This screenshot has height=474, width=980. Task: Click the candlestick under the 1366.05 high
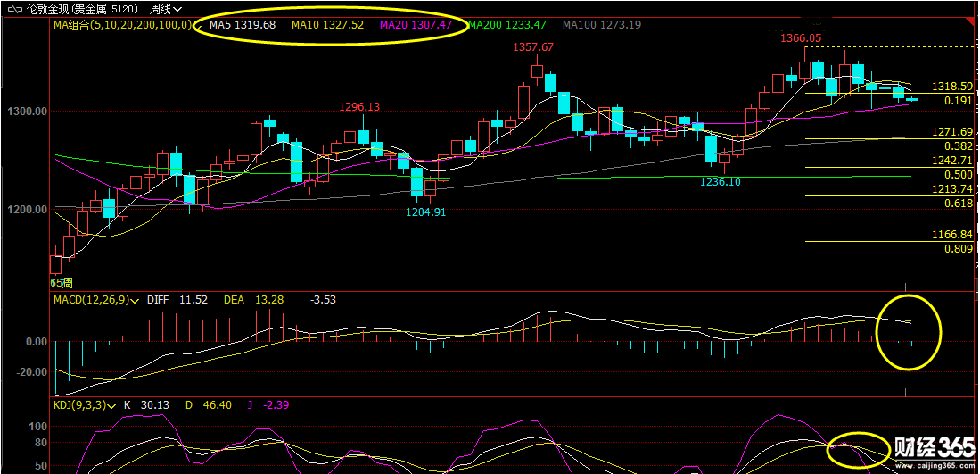click(805, 69)
